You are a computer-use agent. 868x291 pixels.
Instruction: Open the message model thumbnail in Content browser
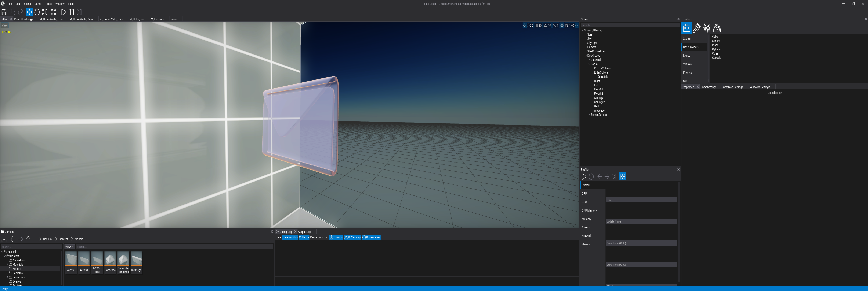pyautogui.click(x=136, y=261)
